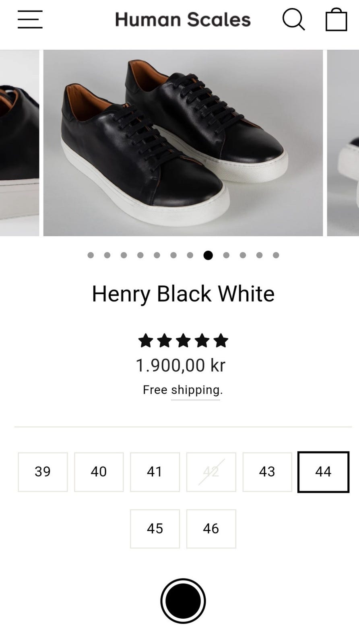Pick size 41 option

[155, 472]
